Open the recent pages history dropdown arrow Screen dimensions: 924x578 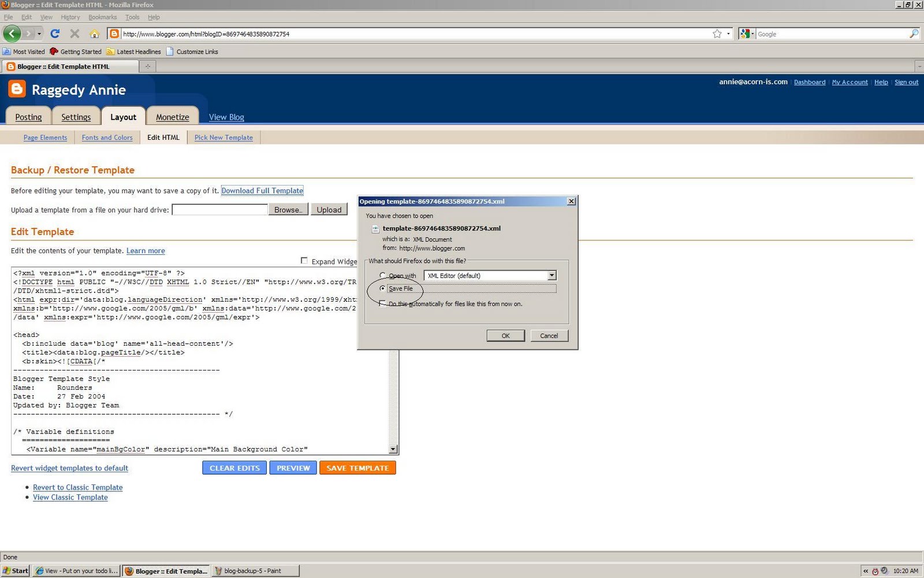coord(39,34)
